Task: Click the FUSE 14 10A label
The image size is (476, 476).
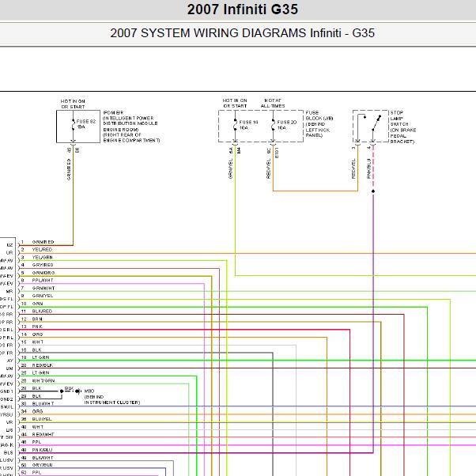Action: point(248,125)
